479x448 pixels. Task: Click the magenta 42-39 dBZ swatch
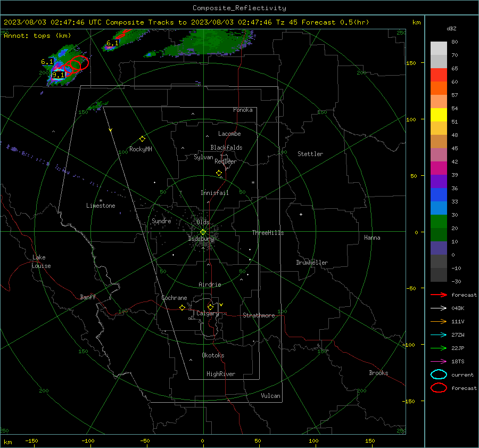click(439, 168)
